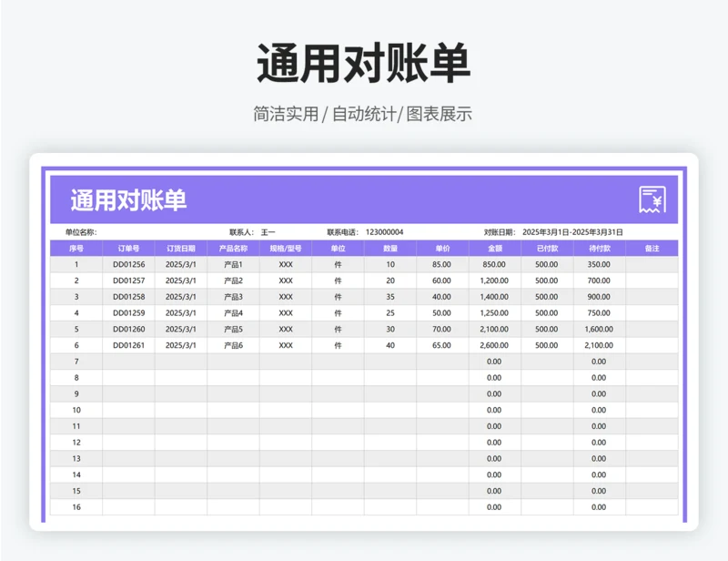Viewport: 728px width, 561px height.
Task: Click pending payment cell 750.00
Action: (599, 312)
